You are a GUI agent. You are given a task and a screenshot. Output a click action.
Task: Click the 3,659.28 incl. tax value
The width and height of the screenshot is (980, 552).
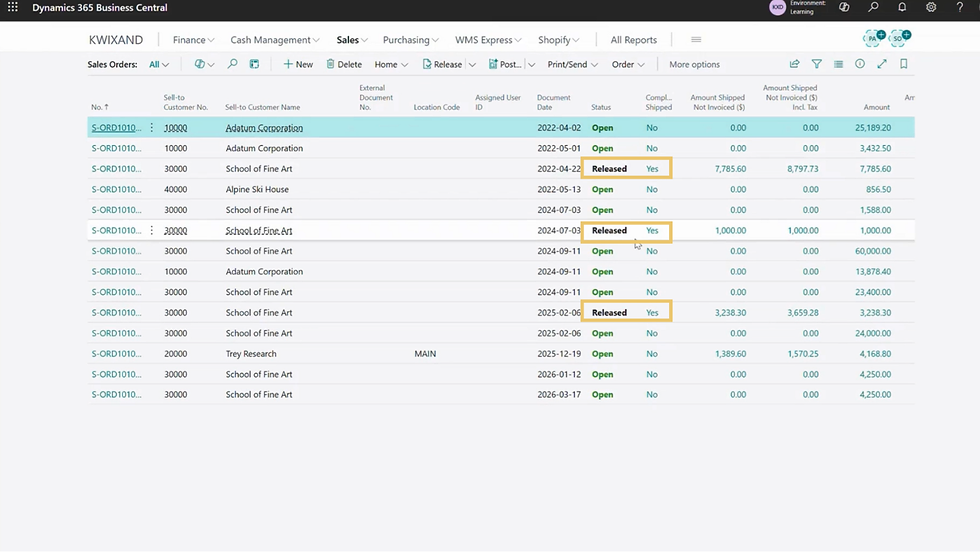(x=802, y=313)
